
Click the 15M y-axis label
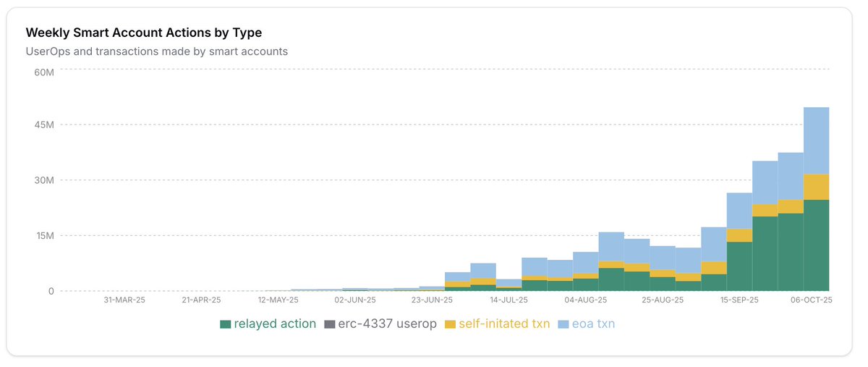click(44, 236)
